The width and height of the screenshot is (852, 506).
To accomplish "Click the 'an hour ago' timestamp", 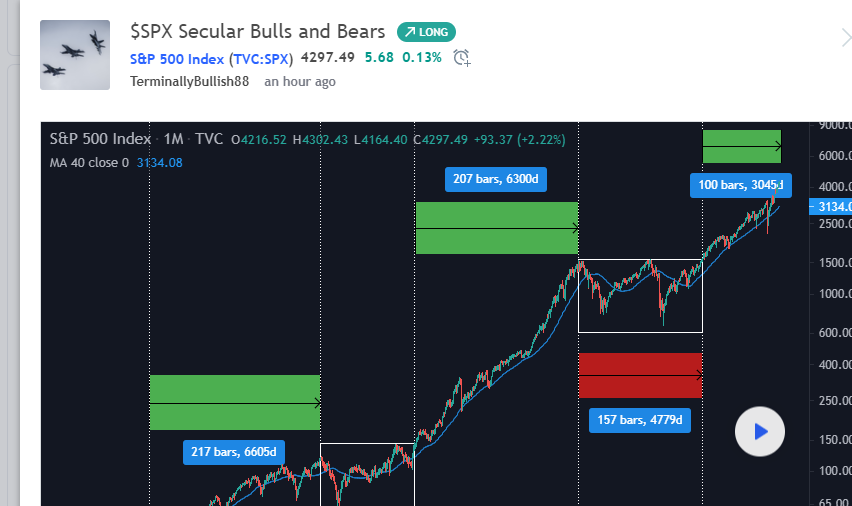I will (300, 81).
